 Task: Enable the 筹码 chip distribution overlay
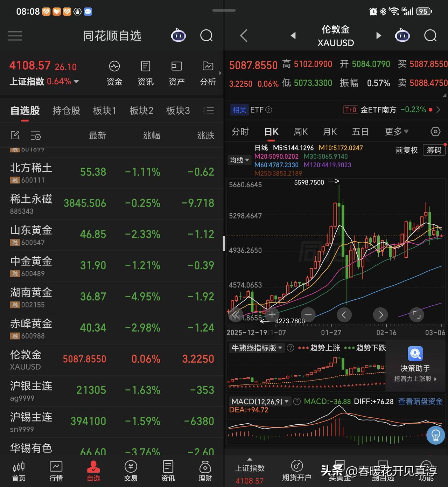(434, 150)
